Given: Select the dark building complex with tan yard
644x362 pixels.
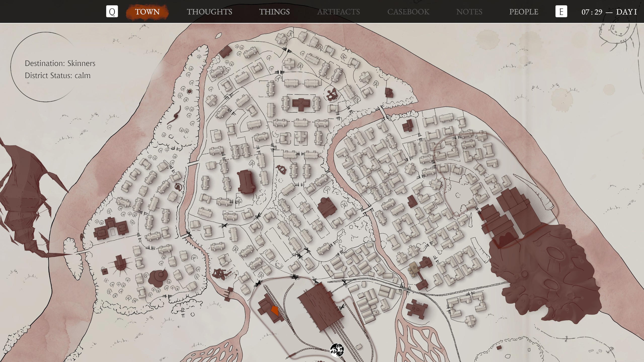Looking at the screenshot, I should pos(420,273).
